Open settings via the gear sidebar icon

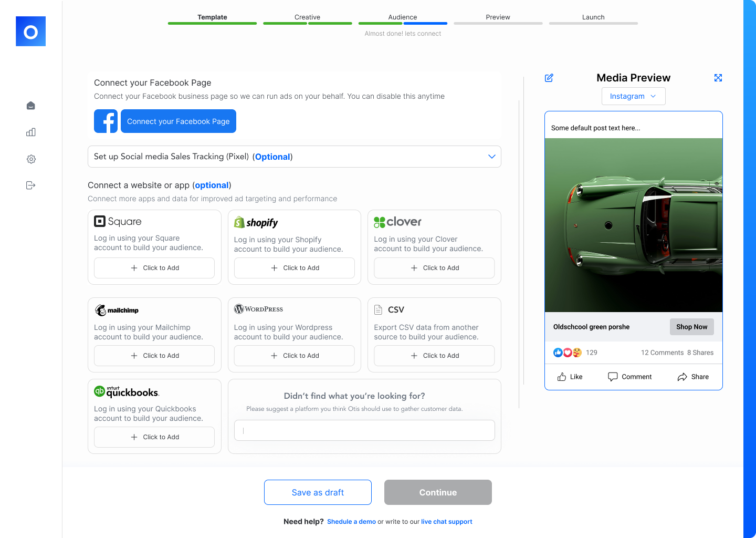(x=31, y=159)
